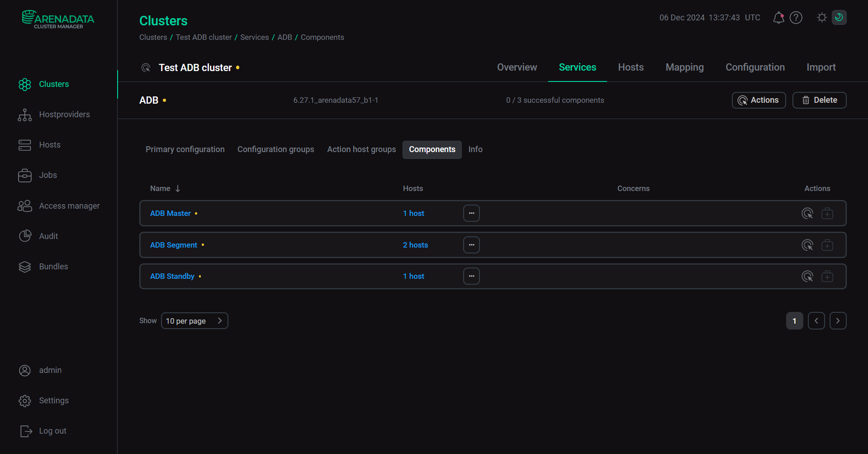Viewport: 868px width, 454px height.
Task: Go to Clusters breadcrumb link
Action: (153, 37)
